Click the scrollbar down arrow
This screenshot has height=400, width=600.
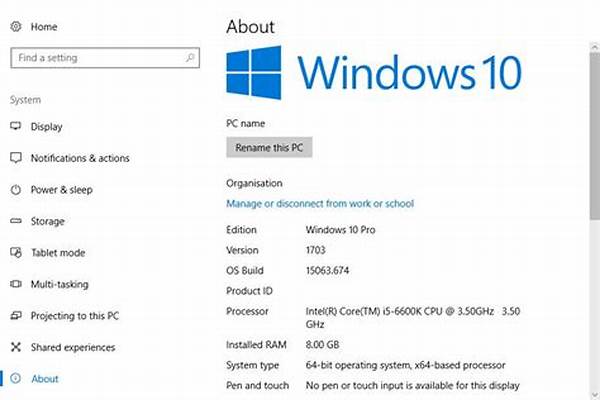pyautogui.click(x=594, y=394)
